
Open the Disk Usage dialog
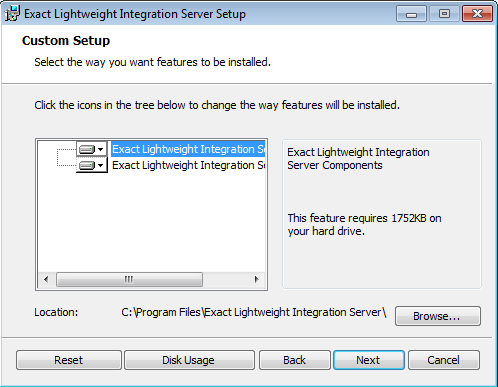tap(189, 360)
